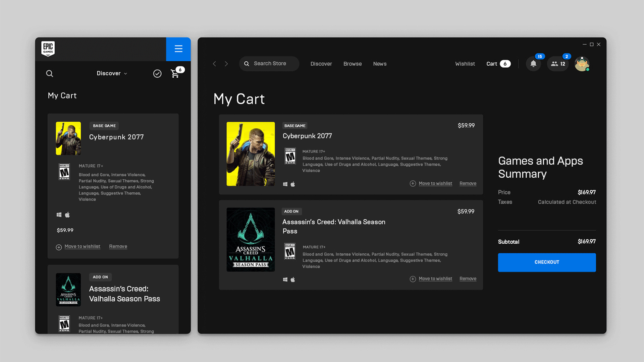Click the cart icon with badge 6
The image size is (644, 362).
pos(175,73)
